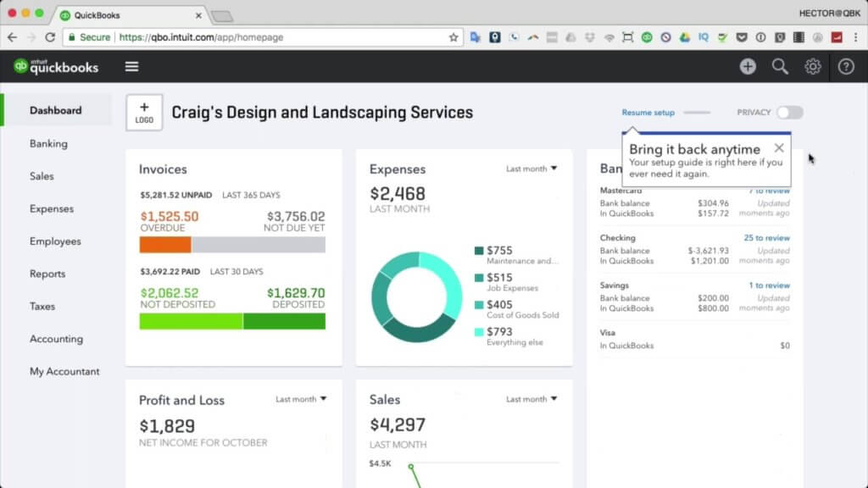Open the search magnifier in QuickBooks header
Viewport: 868px width, 488px height.
[x=780, y=66]
